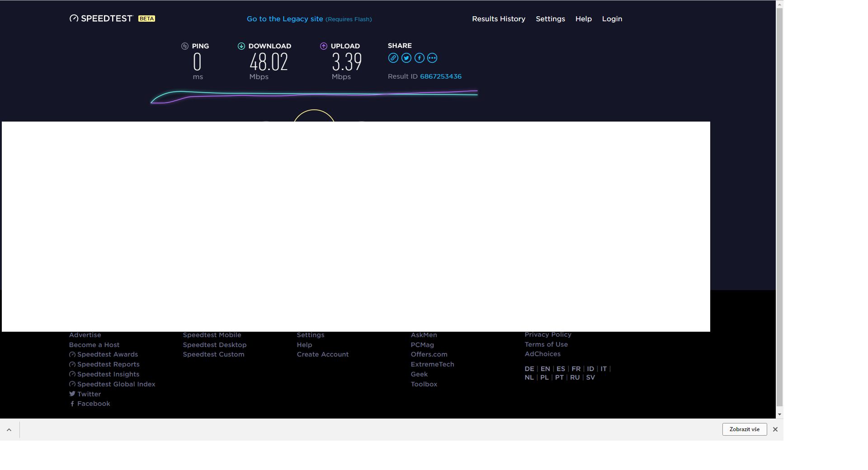Close the downloads bar
This screenshot has height=470, width=868.
pos(775,429)
